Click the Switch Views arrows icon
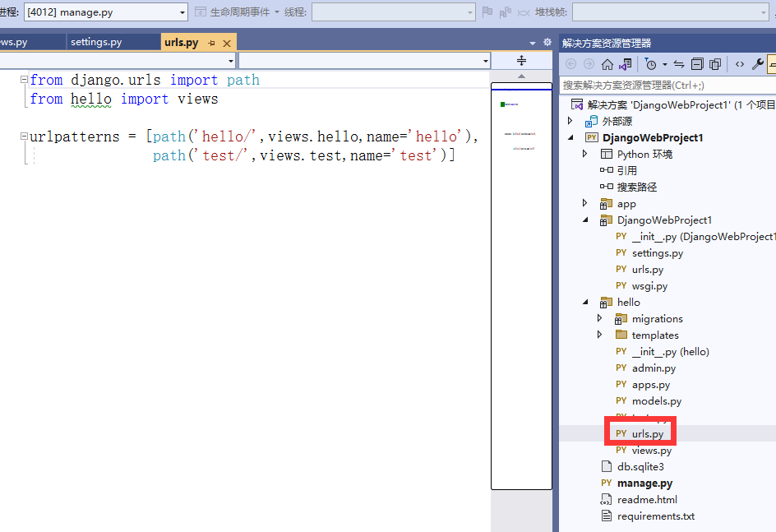Image resolution: width=776 pixels, height=532 pixels. (678, 64)
